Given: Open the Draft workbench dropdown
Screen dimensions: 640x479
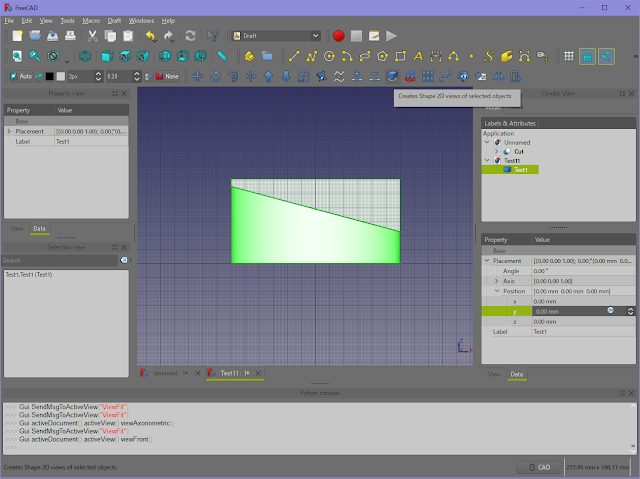Looking at the screenshot, I should point(275,36).
